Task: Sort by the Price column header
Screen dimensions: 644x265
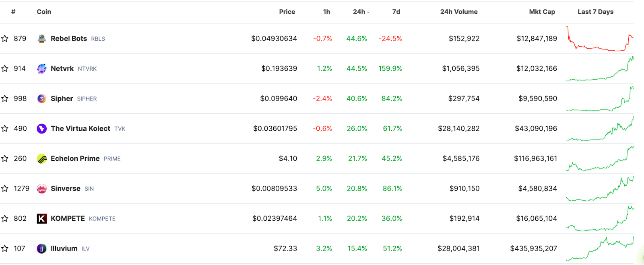Action: coord(287,12)
